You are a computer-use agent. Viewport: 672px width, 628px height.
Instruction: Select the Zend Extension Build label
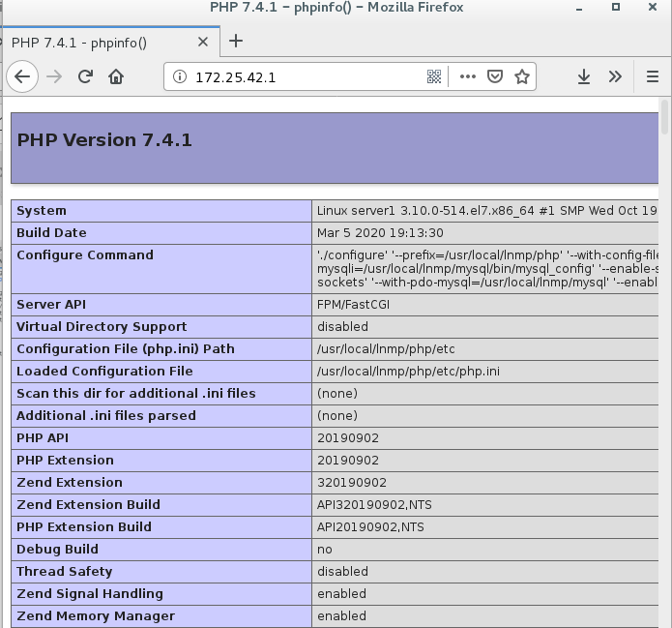pyautogui.click(x=88, y=505)
